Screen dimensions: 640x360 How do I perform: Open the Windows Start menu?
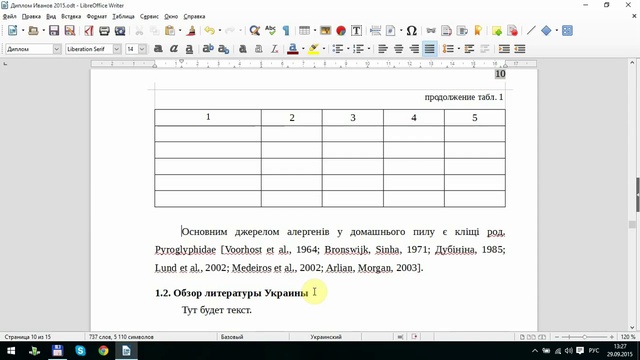11,351
